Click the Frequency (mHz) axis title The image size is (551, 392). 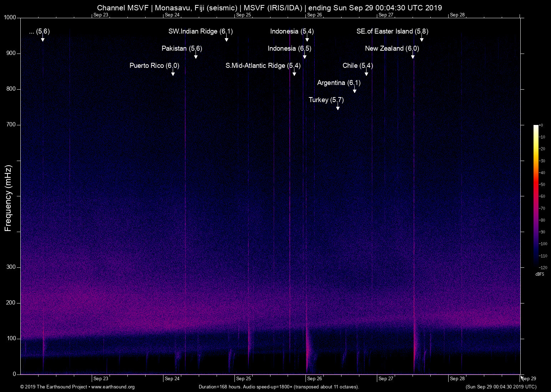coord(8,198)
